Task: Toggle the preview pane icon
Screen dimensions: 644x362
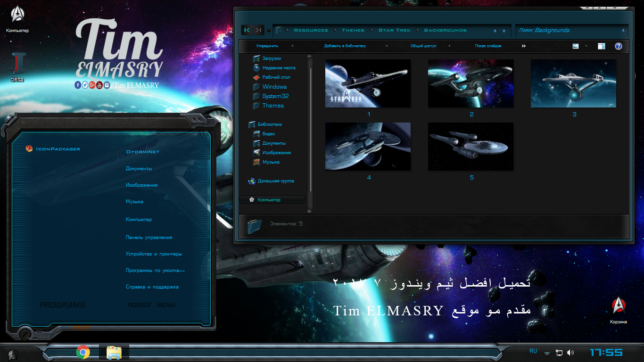Action: (x=601, y=46)
